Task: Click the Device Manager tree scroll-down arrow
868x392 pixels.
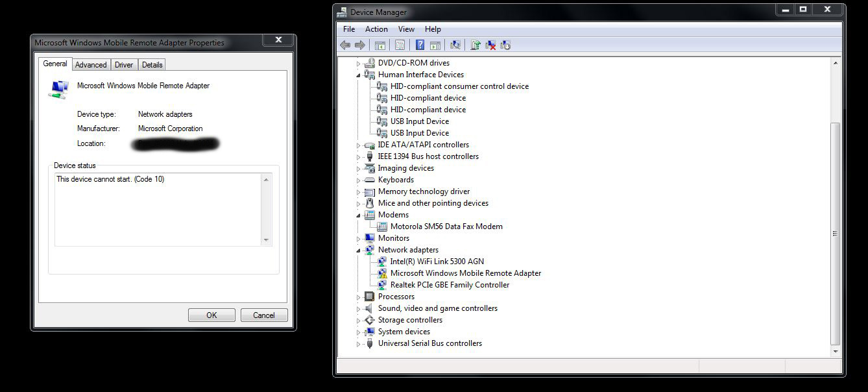Action: (835, 351)
